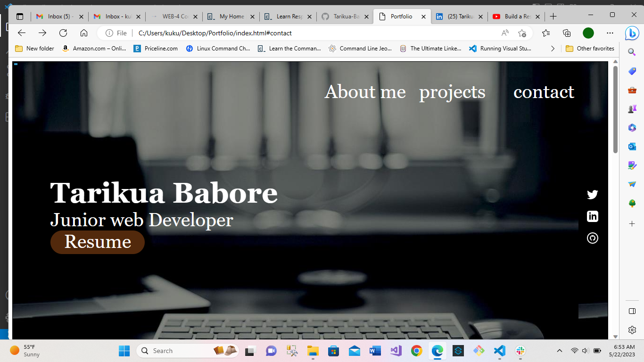Open the Twitter icon on the portfolio page
Viewport: 644px width, 362px height.
[592, 194]
